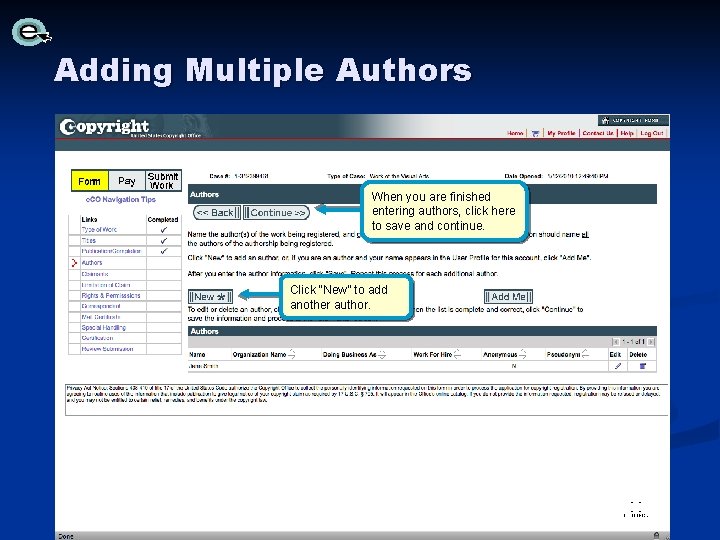The image size is (720, 540).
Task: Open My Profile in header
Action: coord(561,133)
